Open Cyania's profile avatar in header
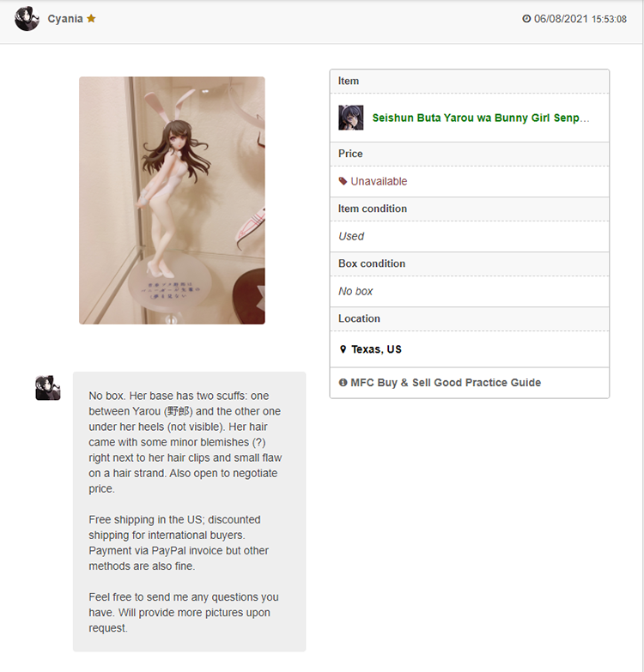644x672 pixels. [x=27, y=18]
